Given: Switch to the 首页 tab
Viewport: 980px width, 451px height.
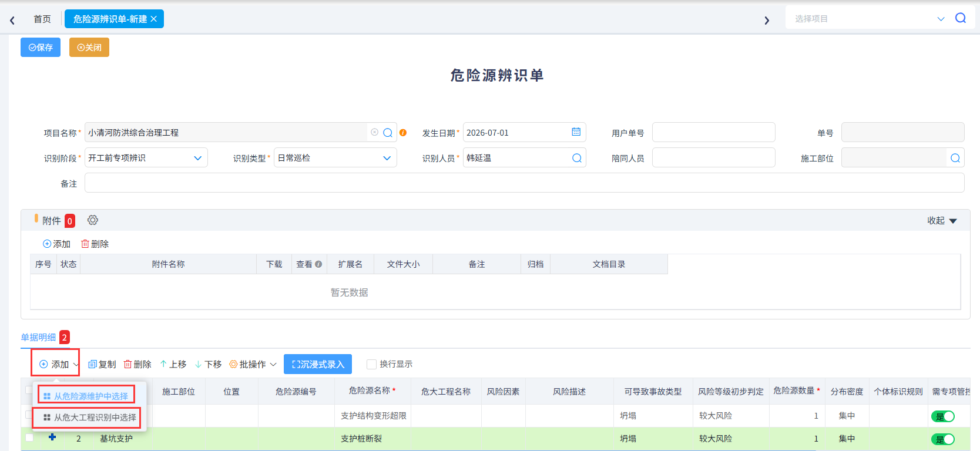Looking at the screenshot, I should (42, 19).
